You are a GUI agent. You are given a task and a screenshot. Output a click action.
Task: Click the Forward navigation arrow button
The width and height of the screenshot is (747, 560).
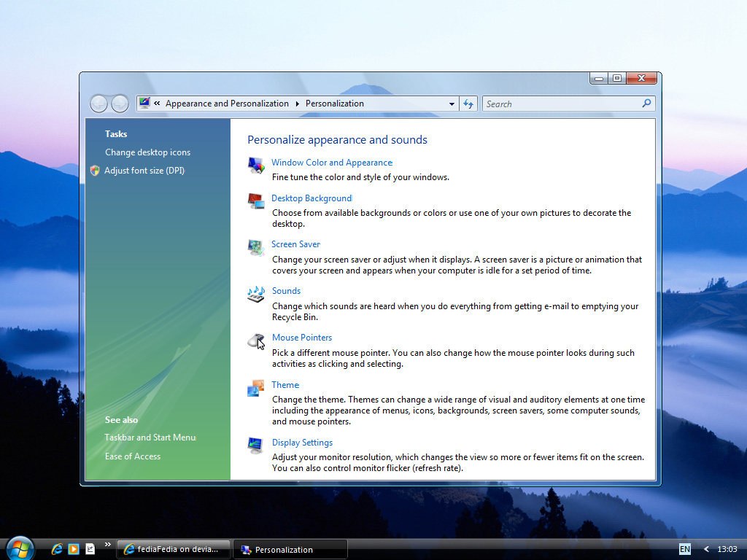point(120,104)
